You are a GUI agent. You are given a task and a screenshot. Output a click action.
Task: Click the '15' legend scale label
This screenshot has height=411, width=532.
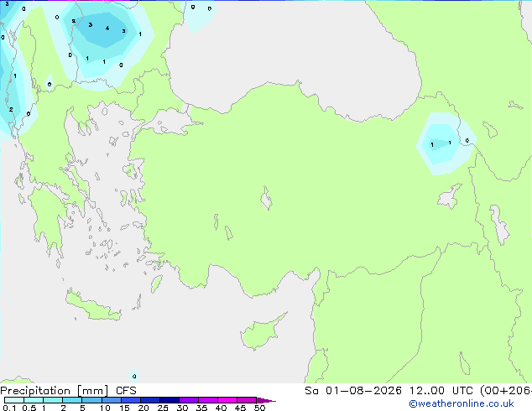click(124, 408)
